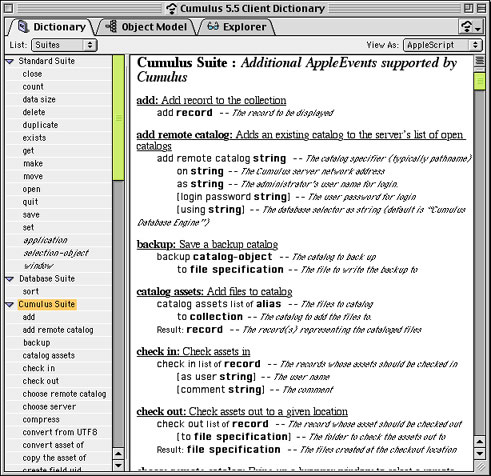The height and width of the screenshot is (476, 491).
Task: Click the Explorer glasses icon
Action: pos(213,26)
